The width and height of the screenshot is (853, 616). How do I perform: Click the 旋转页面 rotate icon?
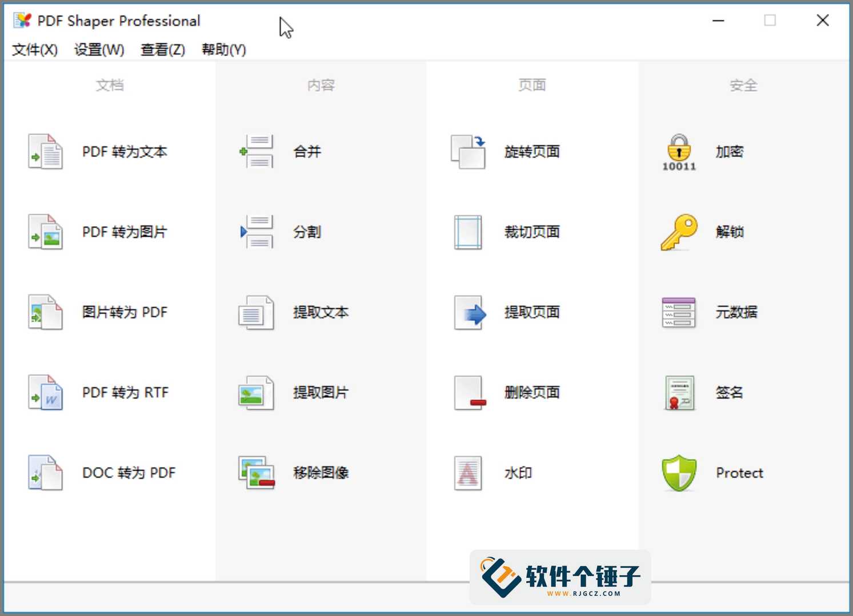point(468,151)
